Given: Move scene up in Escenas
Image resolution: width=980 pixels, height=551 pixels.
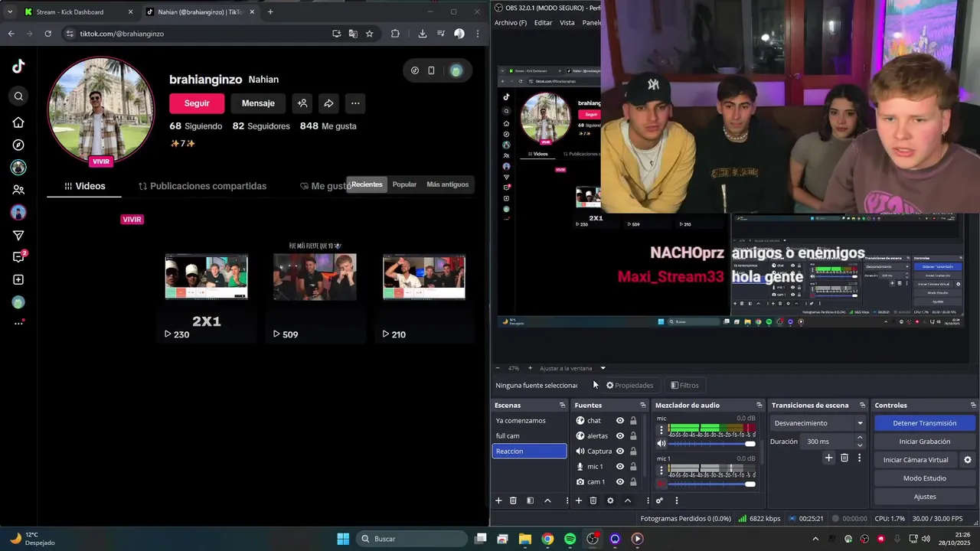Looking at the screenshot, I should point(547,500).
